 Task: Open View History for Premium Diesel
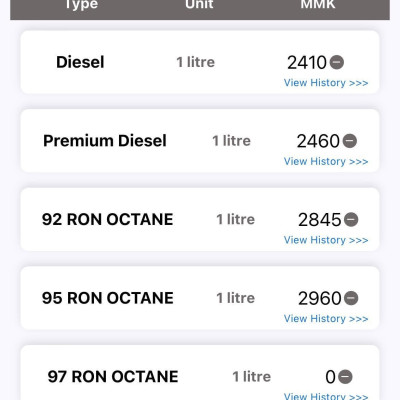point(326,161)
